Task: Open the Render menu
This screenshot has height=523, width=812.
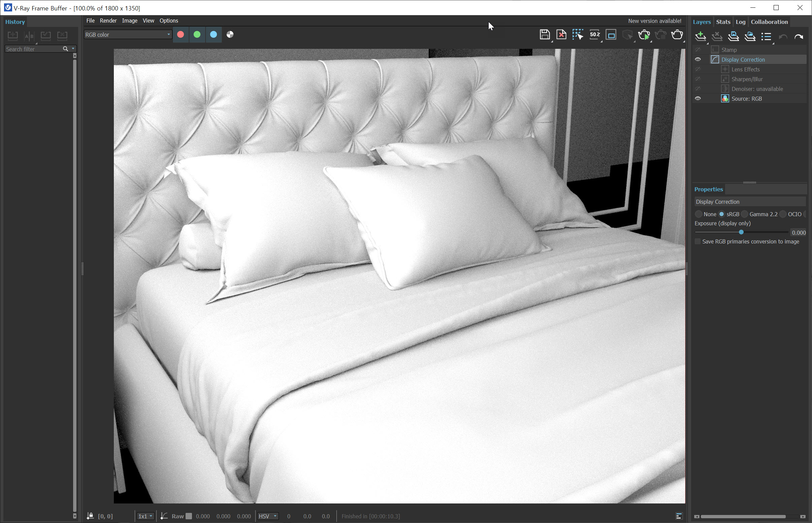Action: 108,21
